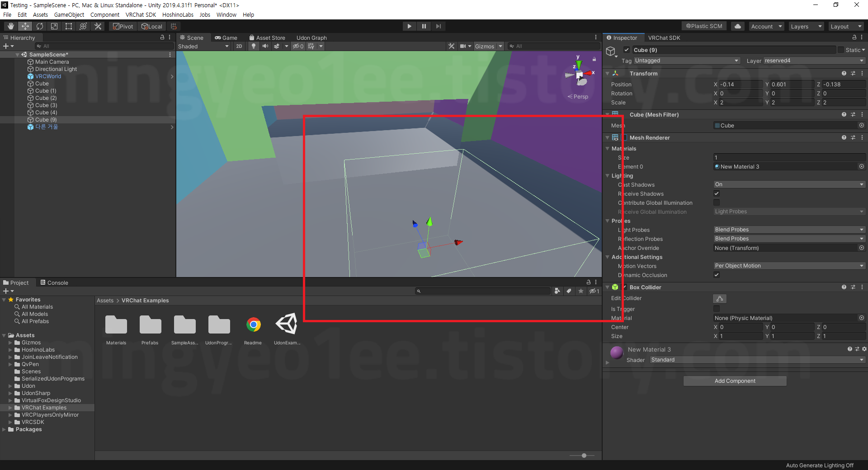Enable Contribute Global Illumination checkbox
Viewport: 868px width, 470px height.
point(717,202)
